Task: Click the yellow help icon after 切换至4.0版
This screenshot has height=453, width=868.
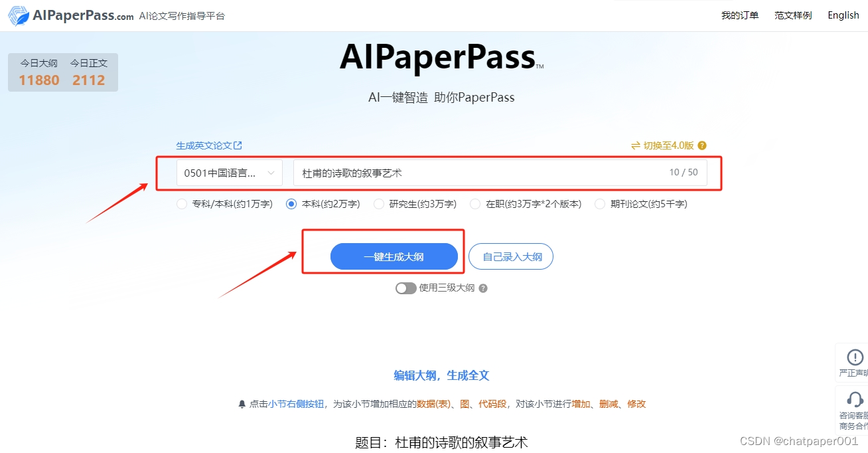Action: [702, 145]
